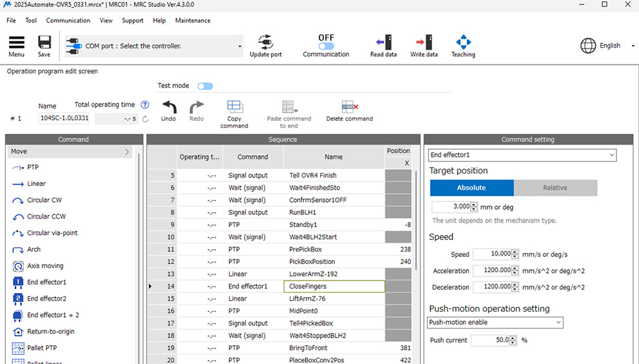
Task: Select row 7 ConfrmSensor1OFF
Action: (x=279, y=200)
